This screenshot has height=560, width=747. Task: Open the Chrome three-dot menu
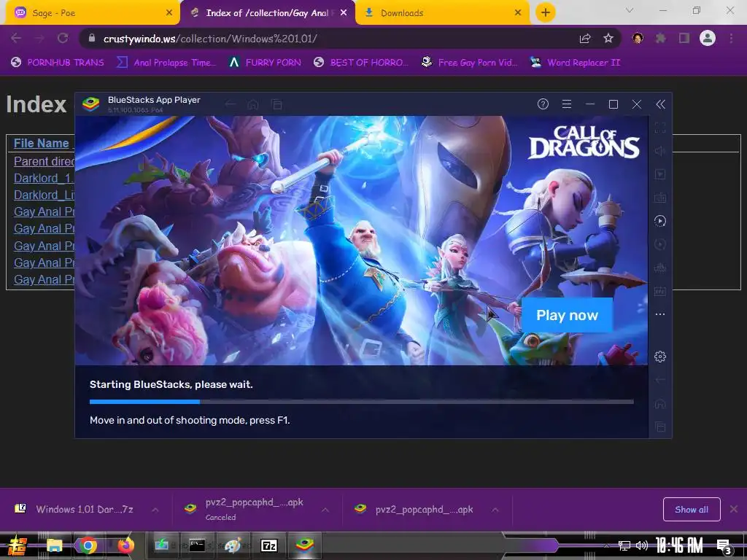pyautogui.click(x=731, y=38)
